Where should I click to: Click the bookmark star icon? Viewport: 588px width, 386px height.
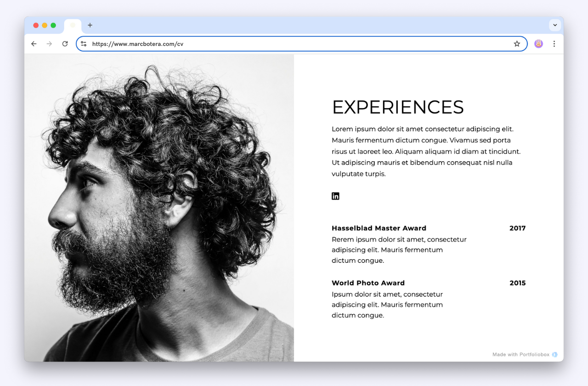click(517, 44)
